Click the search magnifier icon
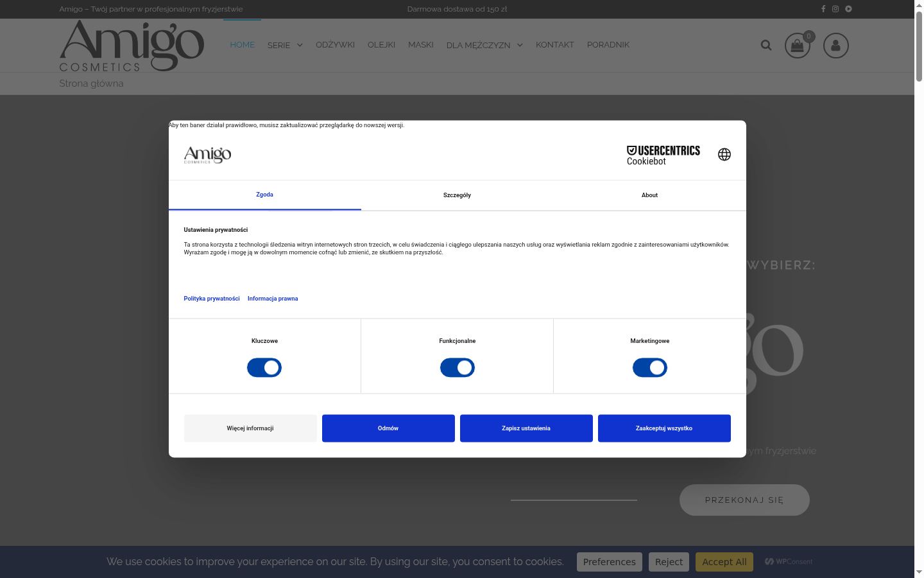This screenshot has width=924, height=578. (766, 45)
